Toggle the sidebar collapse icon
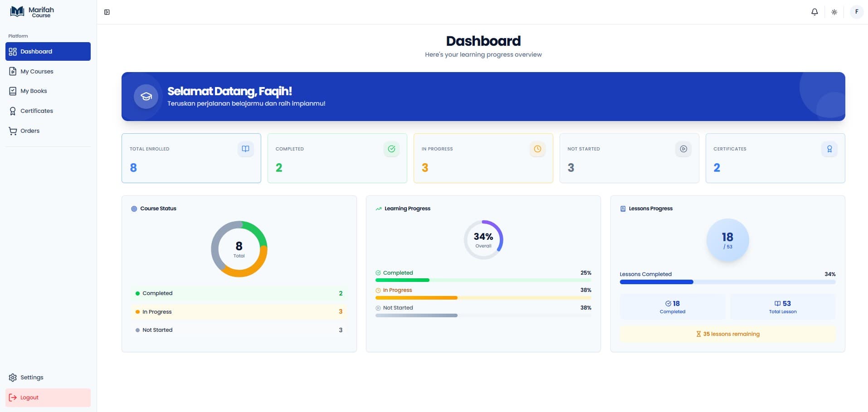The image size is (868, 412). click(107, 12)
